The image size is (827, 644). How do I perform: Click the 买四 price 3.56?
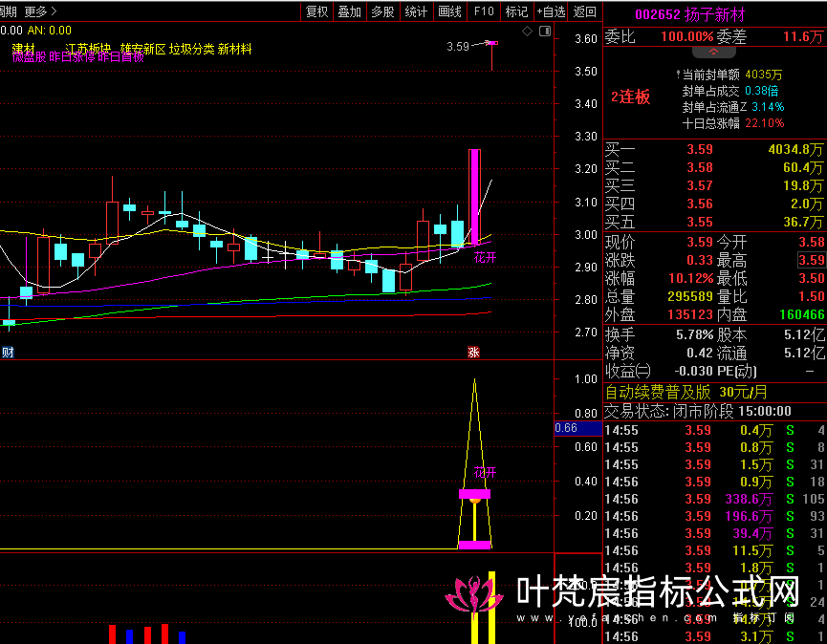[x=700, y=204]
